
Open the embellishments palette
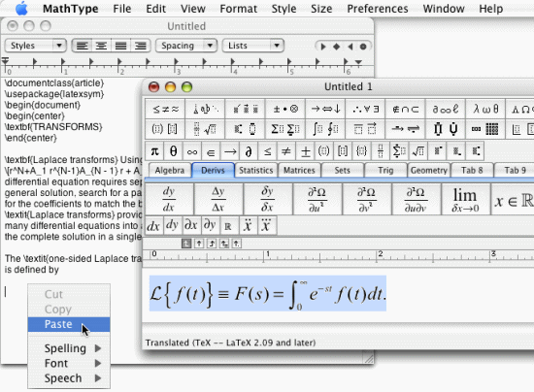246,109
